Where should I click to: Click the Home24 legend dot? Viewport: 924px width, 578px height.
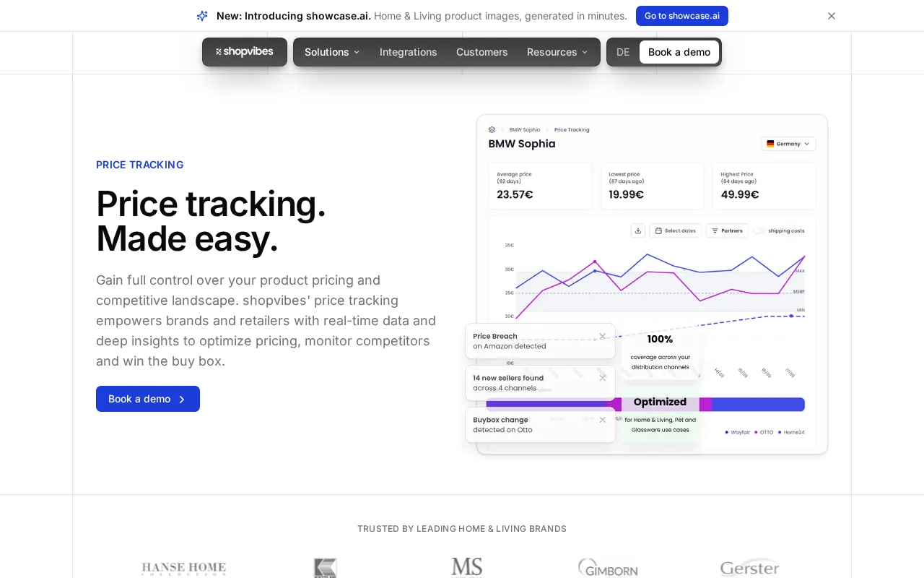tap(780, 433)
